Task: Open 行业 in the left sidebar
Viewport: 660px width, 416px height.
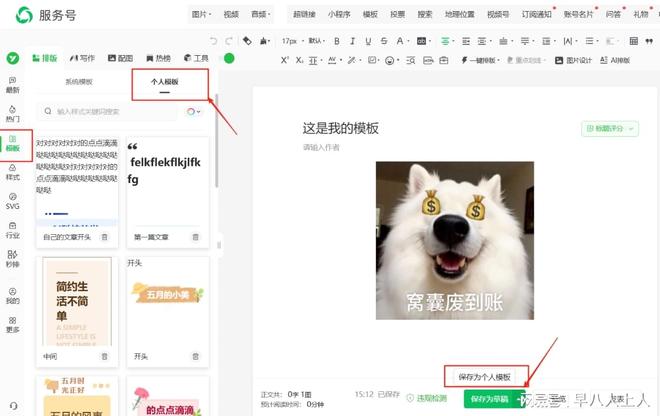Action: 13,230
